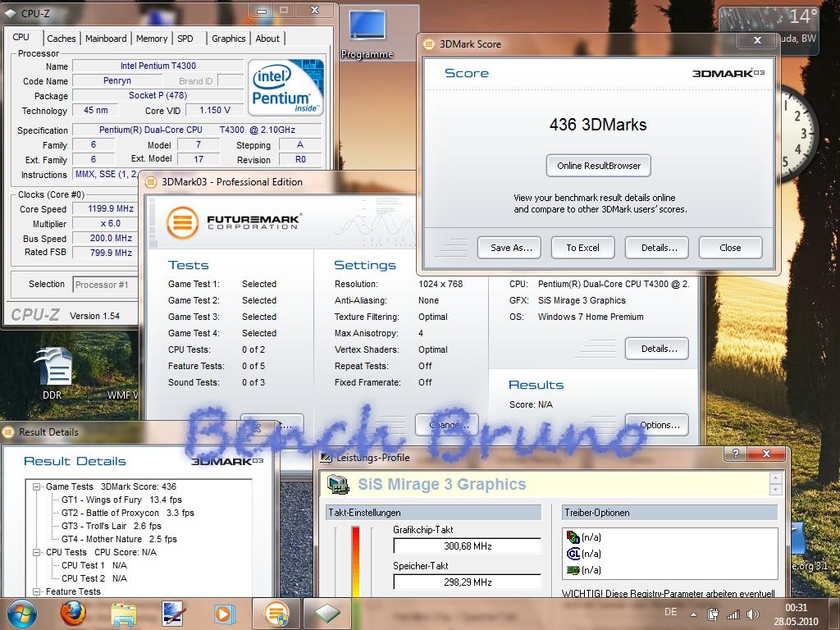Screen dimensions: 840x630
Task: Open the Programme desktop icon
Action: [367, 33]
